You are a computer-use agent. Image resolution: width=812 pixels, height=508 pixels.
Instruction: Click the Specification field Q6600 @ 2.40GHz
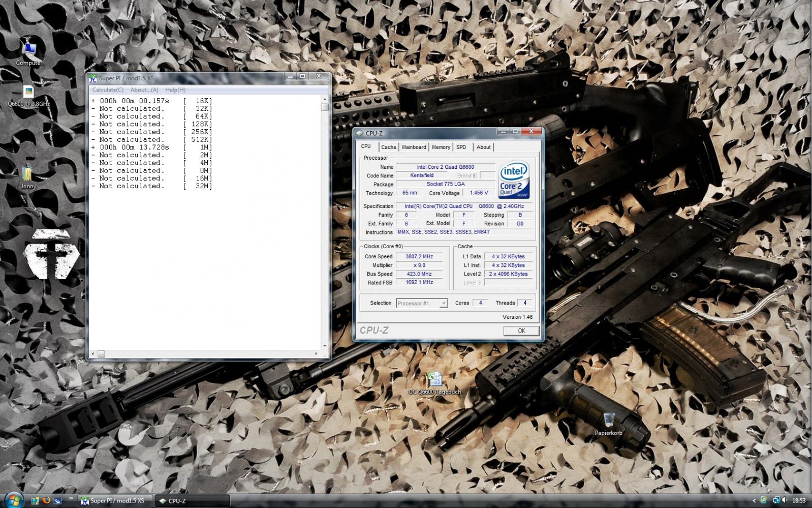tap(464, 206)
